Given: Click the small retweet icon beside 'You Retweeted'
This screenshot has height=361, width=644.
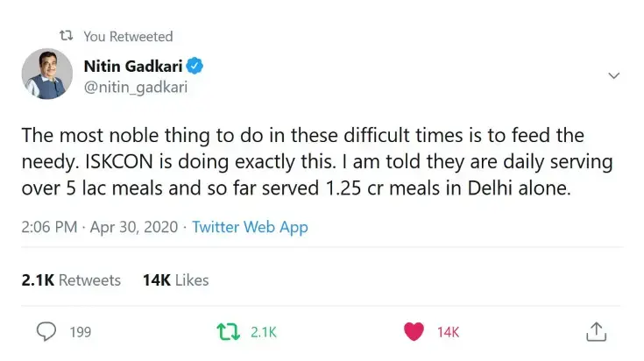Looking at the screenshot, I should coord(64,36).
